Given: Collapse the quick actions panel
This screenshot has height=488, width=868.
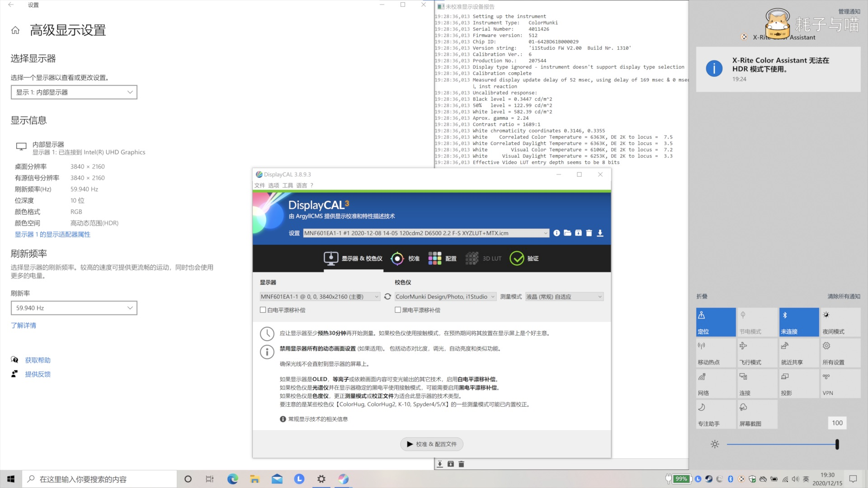Looking at the screenshot, I should [x=702, y=296].
